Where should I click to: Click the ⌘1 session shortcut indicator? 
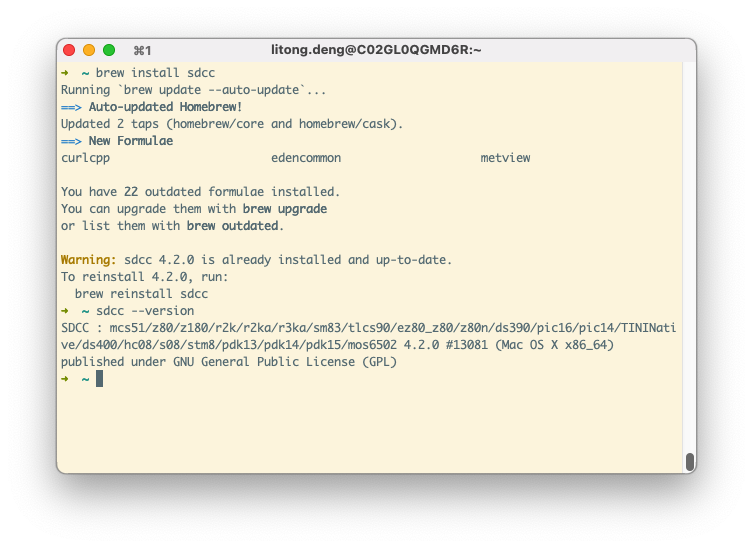point(142,50)
